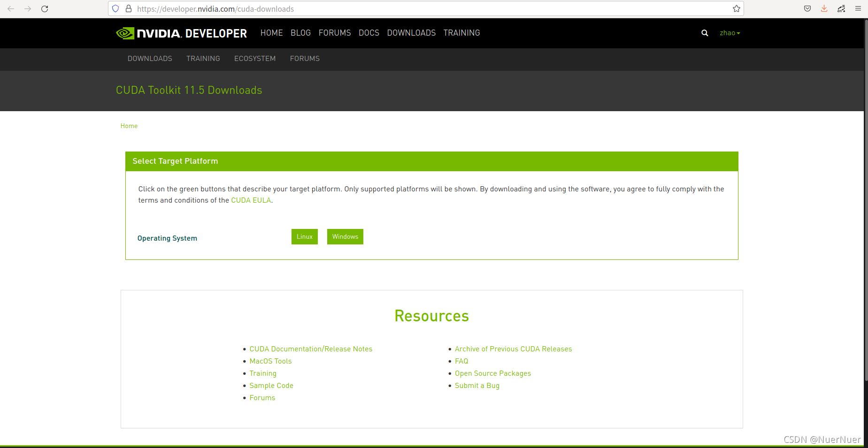Open HOME in top navigation
This screenshot has width=868, height=448.
pos(272,33)
